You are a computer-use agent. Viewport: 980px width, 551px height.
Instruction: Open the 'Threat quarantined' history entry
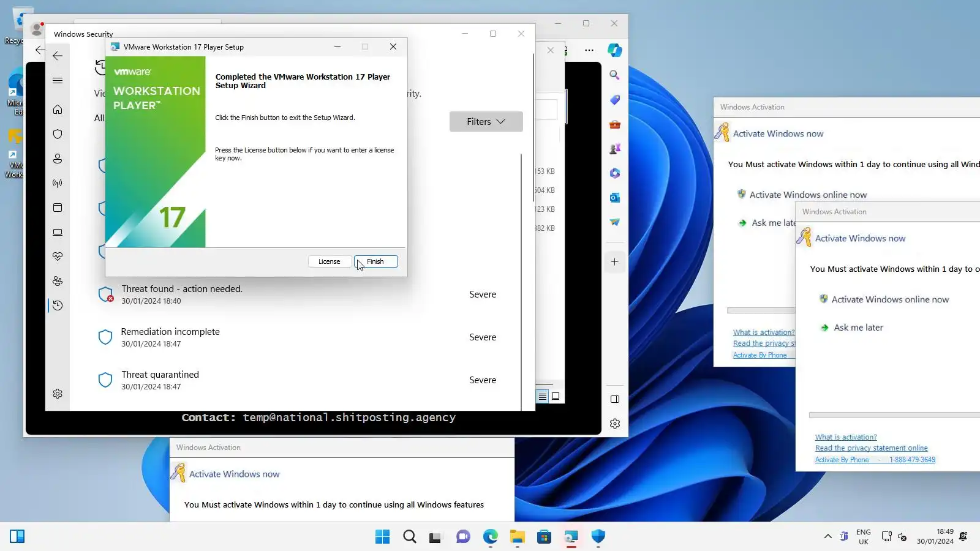click(298, 380)
